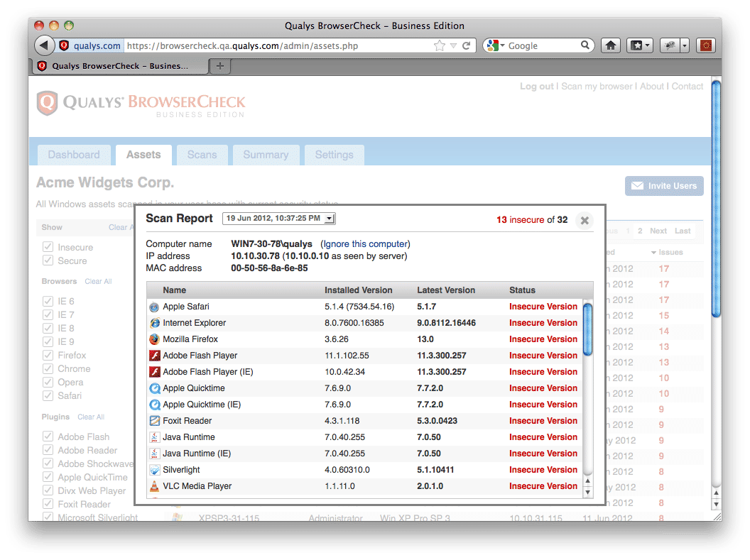This screenshot has width=750, height=560.
Task: Select the Qualys BrowserCheck browser tab
Action: click(x=121, y=66)
